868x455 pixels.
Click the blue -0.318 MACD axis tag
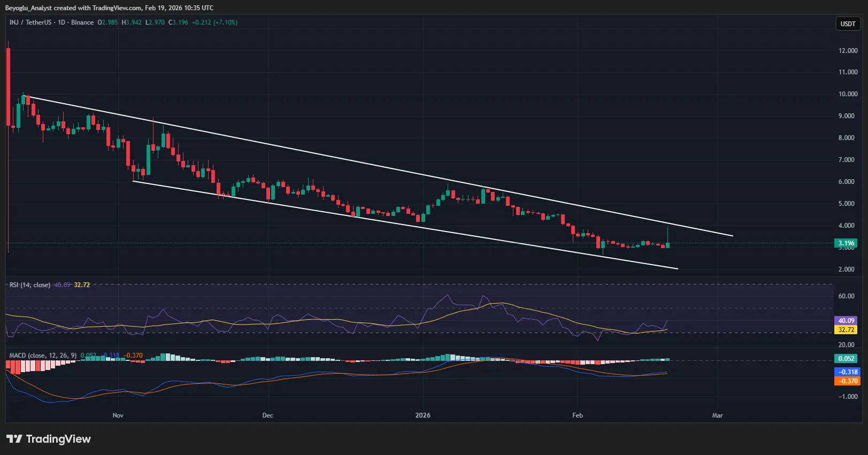846,372
